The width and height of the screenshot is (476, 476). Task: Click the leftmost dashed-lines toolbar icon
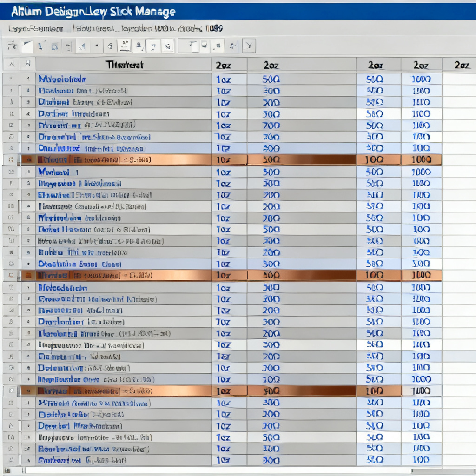tap(13, 46)
